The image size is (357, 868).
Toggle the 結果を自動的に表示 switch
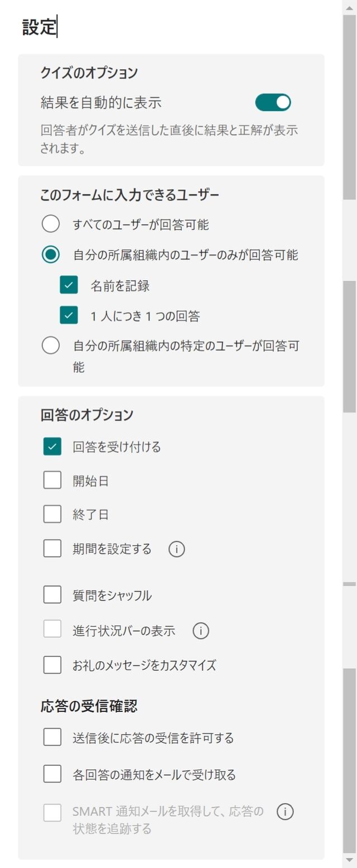[273, 103]
